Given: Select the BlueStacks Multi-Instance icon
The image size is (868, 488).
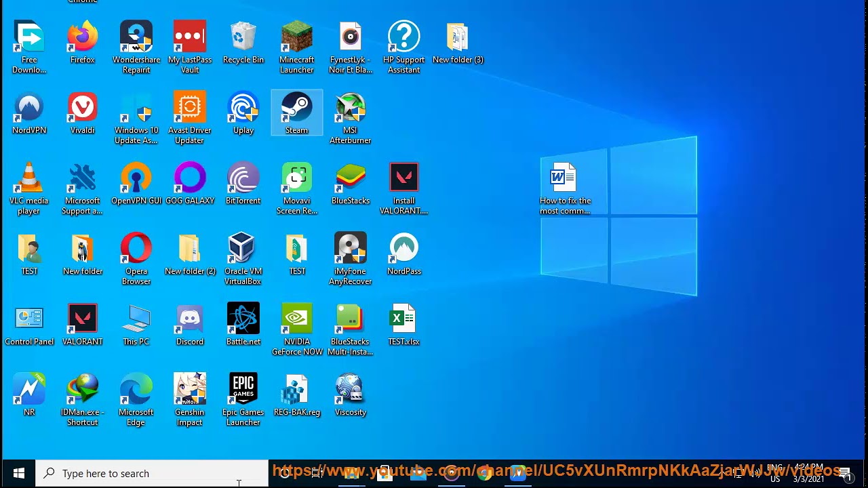Looking at the screenshot, I should [351, 319].
